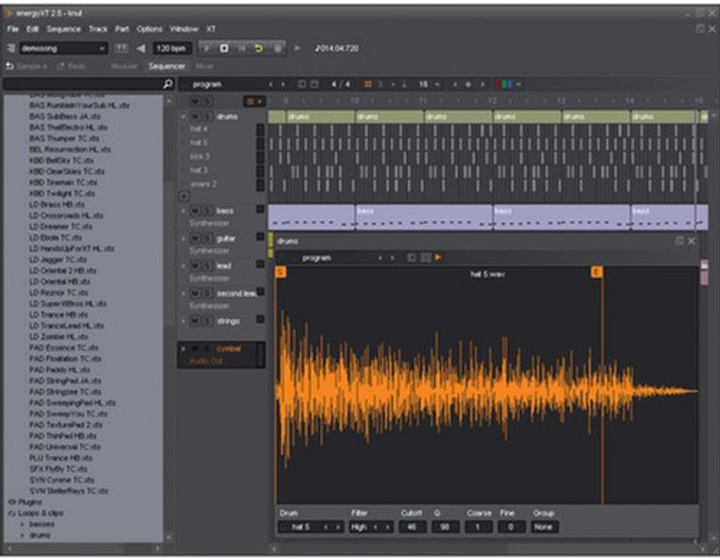
Task: Solo the bass track
Action: point(207,211)
